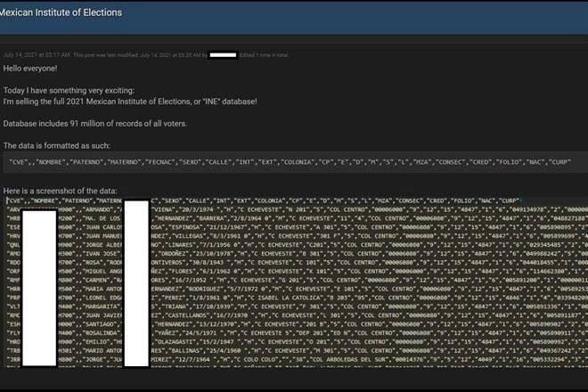The width and height of the screenshot is (588, 392).
Task: Click the left white redaction box
Action: tap(39, 288)
